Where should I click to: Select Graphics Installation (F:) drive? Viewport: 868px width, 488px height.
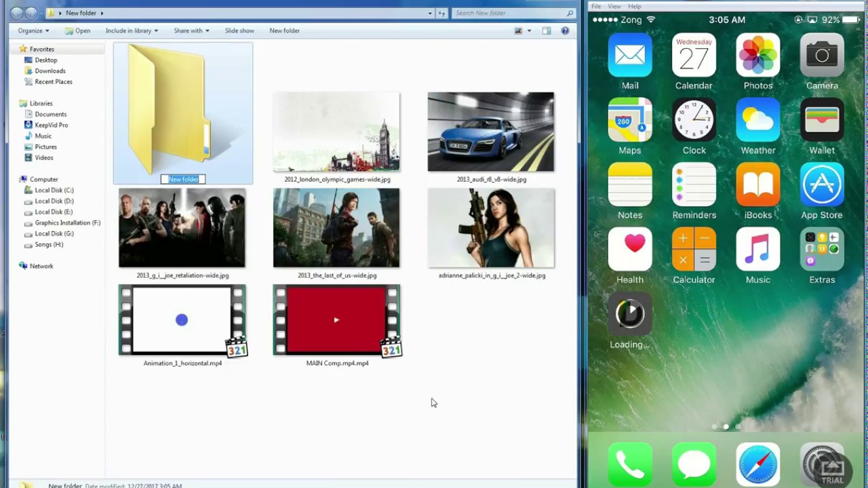[x=67, y=222]
